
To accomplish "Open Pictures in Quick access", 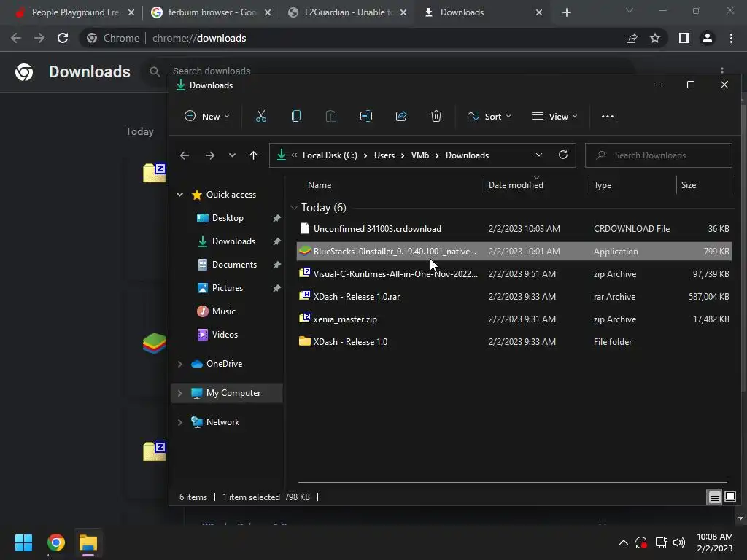I will pos(228,287).
